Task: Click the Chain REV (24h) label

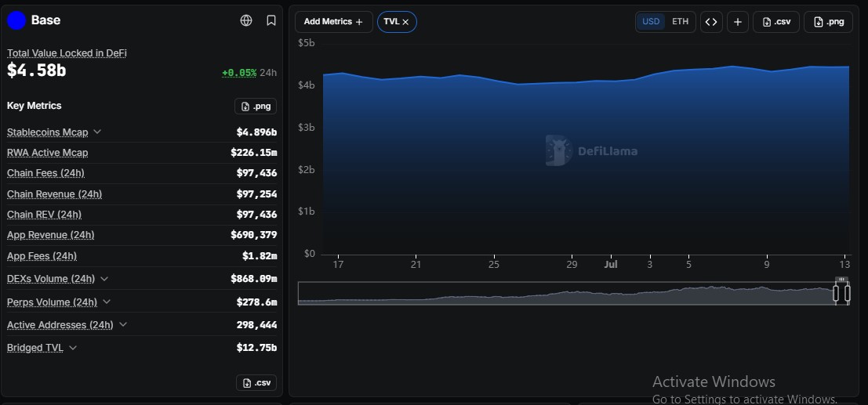Action: coord(44,215)
